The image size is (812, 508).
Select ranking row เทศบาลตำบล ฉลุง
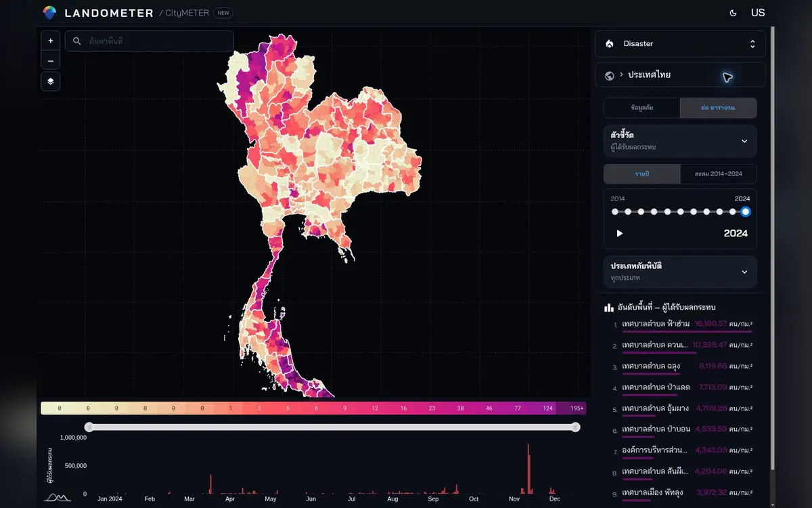tap(683, 368)
